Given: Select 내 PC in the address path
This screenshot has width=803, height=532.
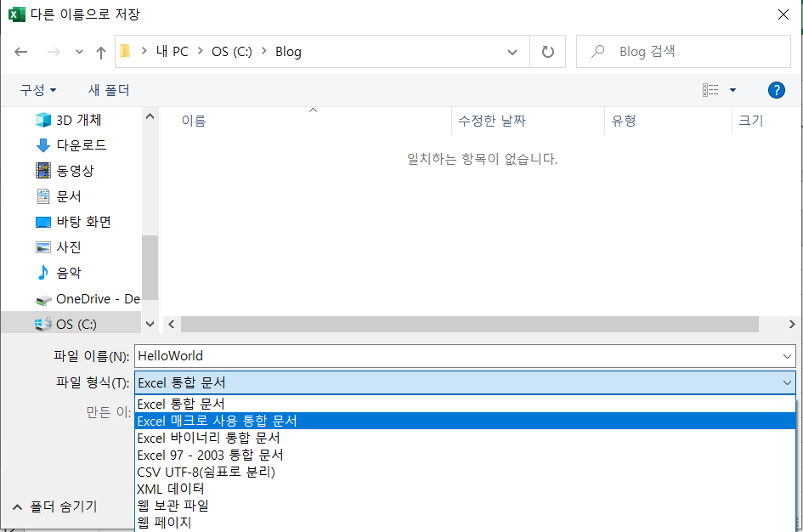Looking at the screenshot, I should pyautogui.click(x=172, y=51).
